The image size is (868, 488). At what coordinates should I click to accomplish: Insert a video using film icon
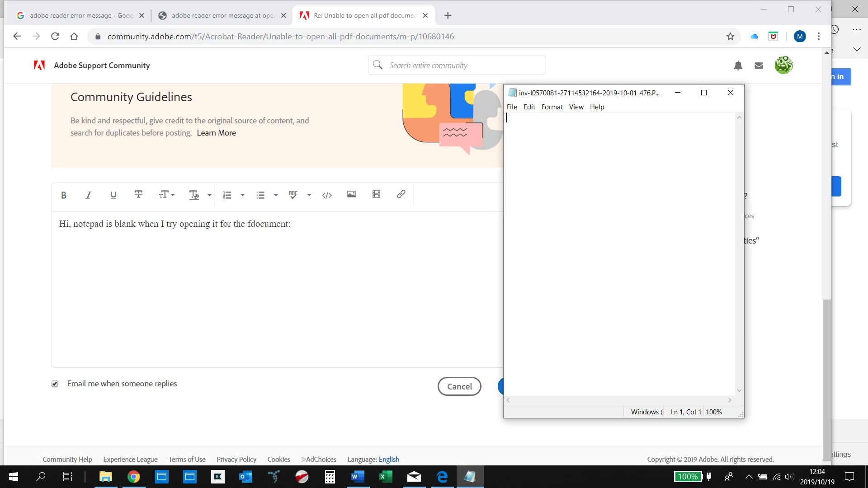(376, 194)
